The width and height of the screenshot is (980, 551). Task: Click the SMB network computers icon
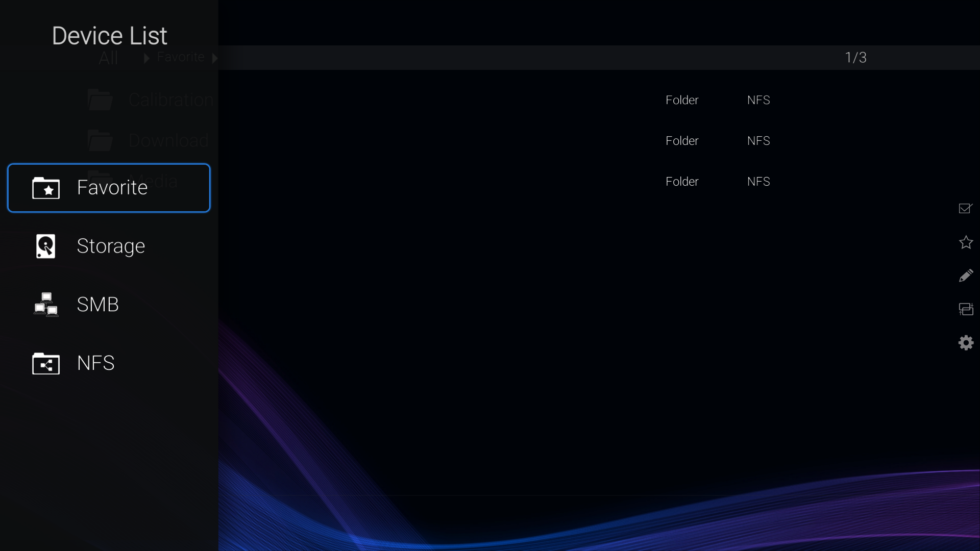46,305
